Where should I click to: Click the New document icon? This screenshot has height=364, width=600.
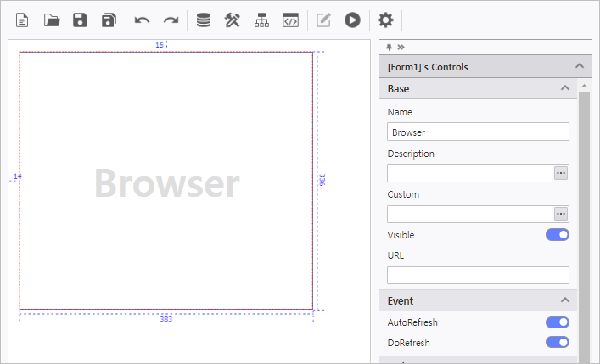point(22,20)
